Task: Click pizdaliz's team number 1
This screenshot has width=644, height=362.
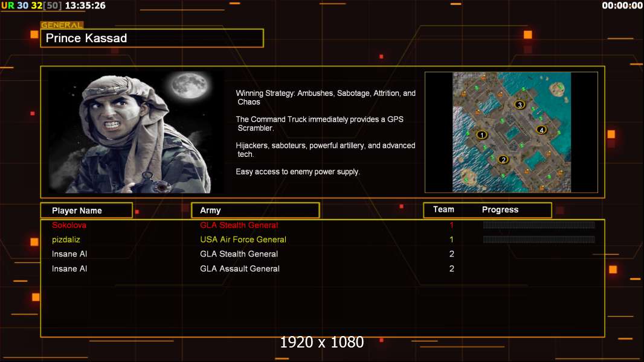Action: [x=451, y=240]
